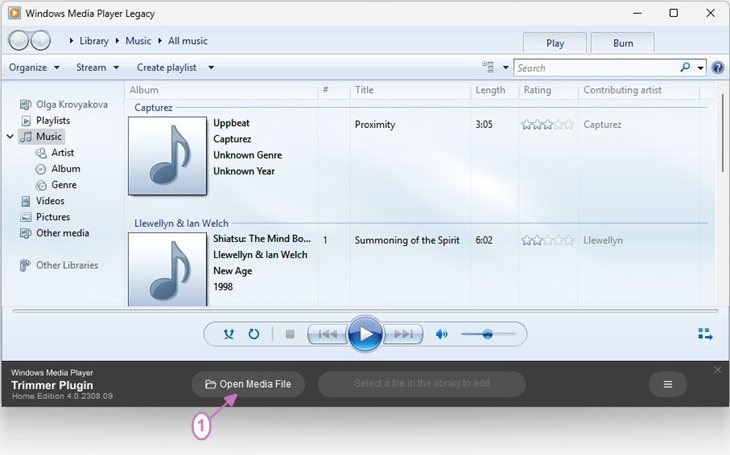Switch to the Play tab

[x=555, y=43]
